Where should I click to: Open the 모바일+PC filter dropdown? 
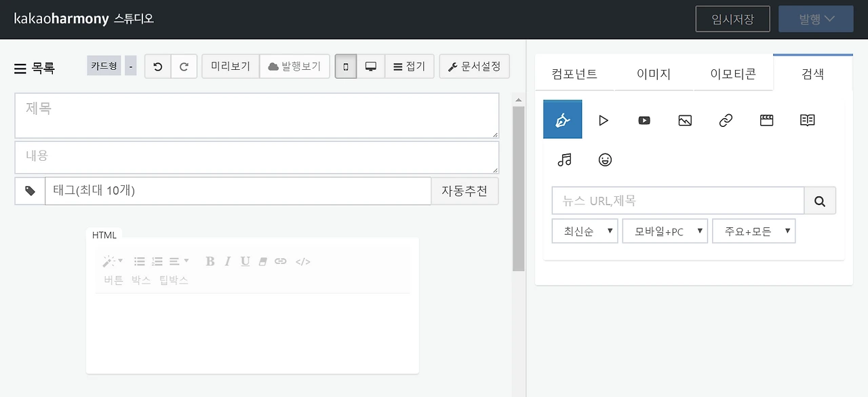[x=665, y=231]
